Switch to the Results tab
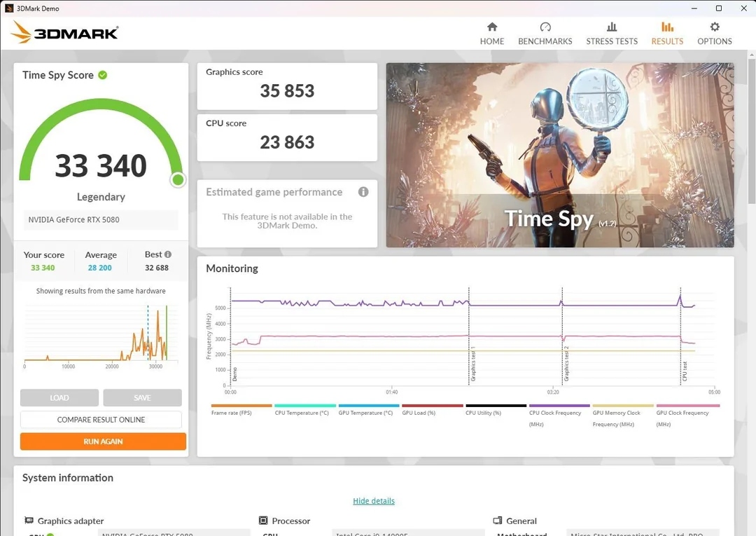Image resolution: width=756 pixels, height=536 pixels. [x=666, y=29]
